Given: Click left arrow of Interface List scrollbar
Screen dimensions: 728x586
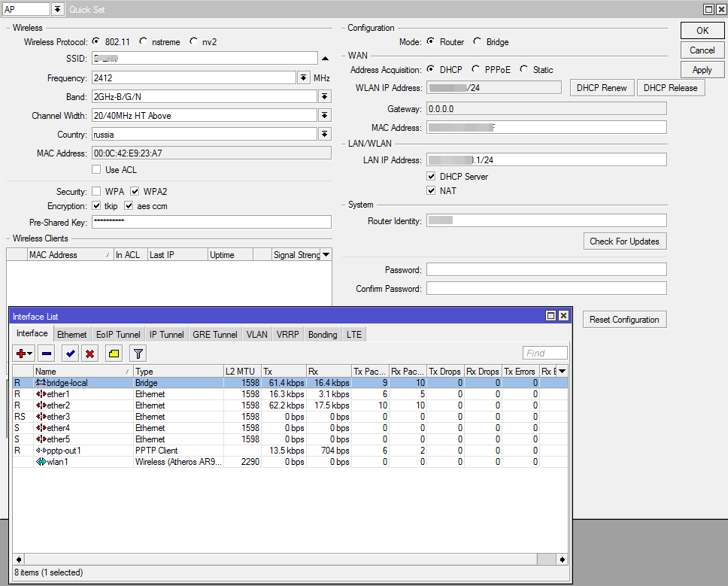Looking at the screenshot, I should pos(19,560).
